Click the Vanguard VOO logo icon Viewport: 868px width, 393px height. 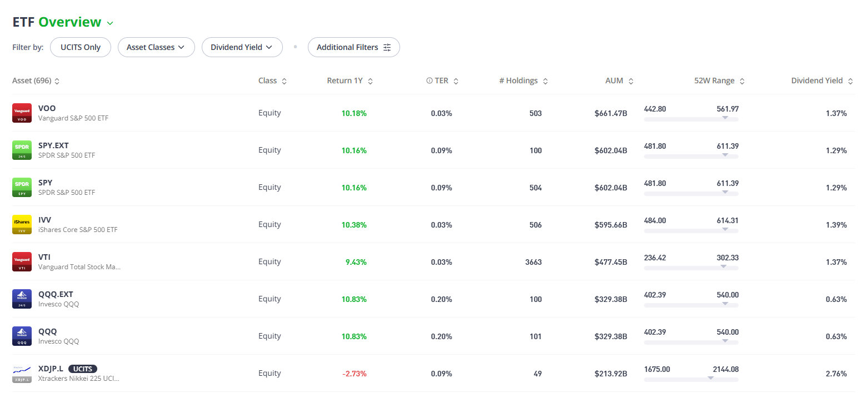(22, 113)
